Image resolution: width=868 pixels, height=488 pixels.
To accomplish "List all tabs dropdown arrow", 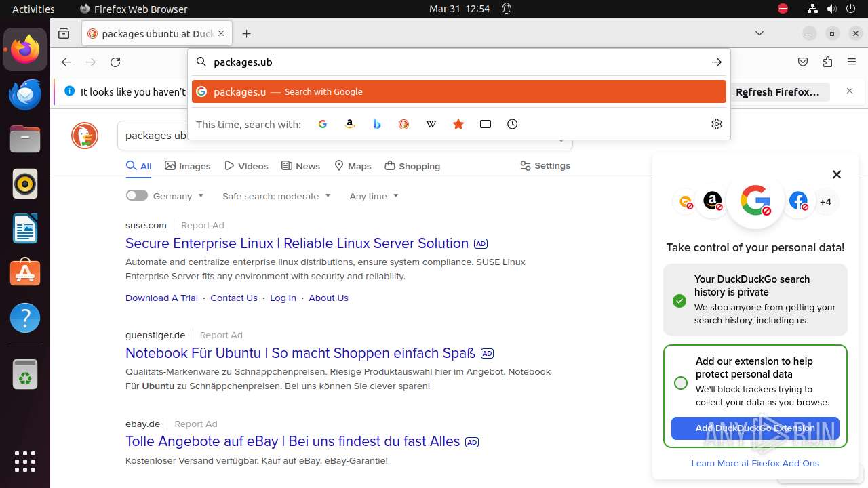I will coord(759,33).
